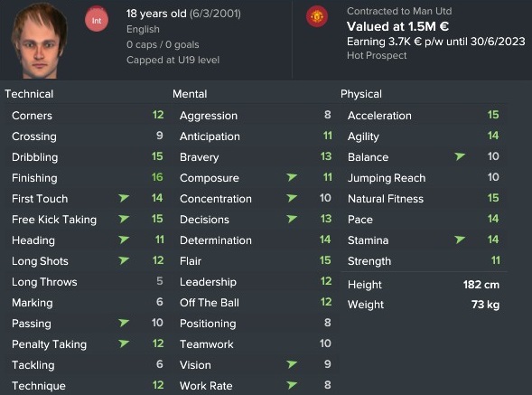532x395 pixels.
Task: Open the Contracted to Man Utd link
Action: [399, 11]
